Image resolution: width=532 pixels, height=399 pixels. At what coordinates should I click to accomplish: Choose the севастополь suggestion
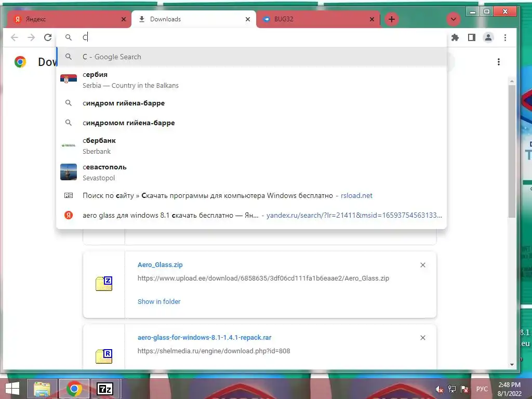(251, 172)
